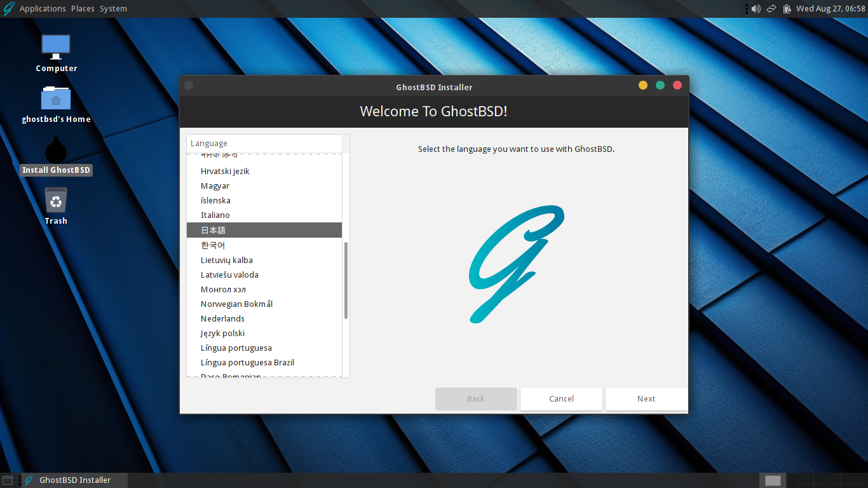Click the show desktop icon in the taskbar
Image resolution: width=868 pixels, height=488 pixels.
(x=8, y=480)
